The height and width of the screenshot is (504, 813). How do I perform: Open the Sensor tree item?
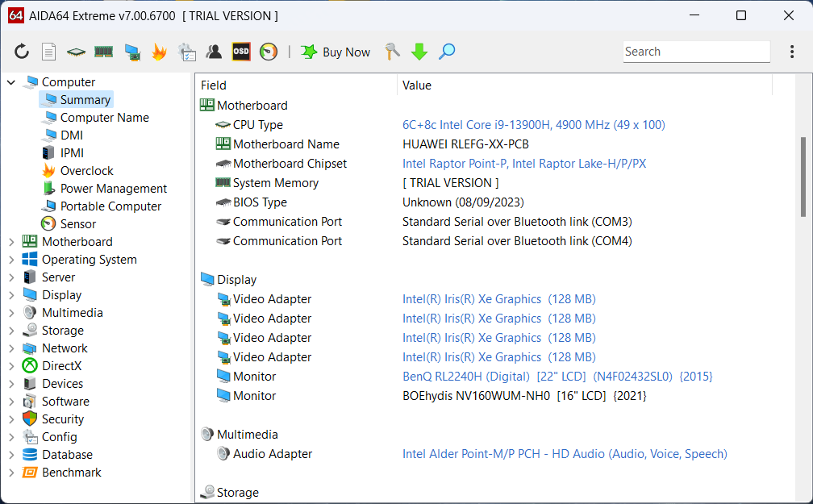[77, 224]
